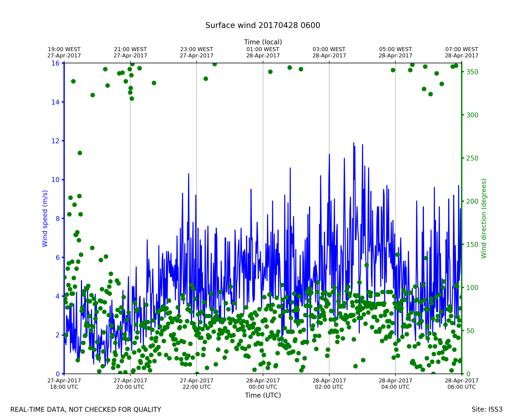Click the Time (UTC) bottom axis label
Image resolution: width=513 pixels, height=420 pixels.
tap(263, 395)
